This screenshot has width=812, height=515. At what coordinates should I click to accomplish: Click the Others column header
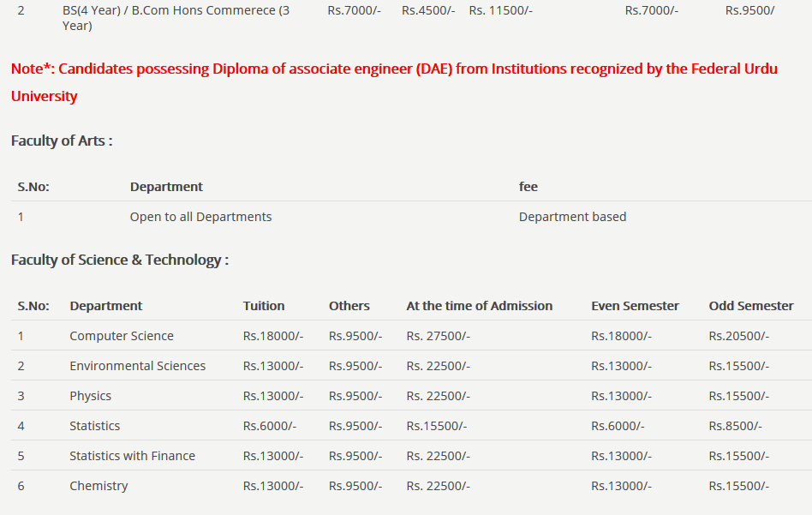pos(349,306)
